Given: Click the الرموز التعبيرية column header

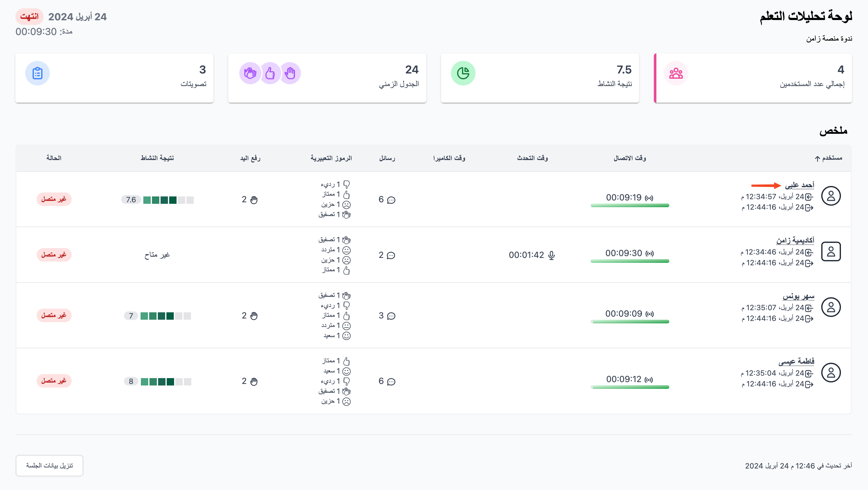Looking at the screenshot, I should coord(331,158).
